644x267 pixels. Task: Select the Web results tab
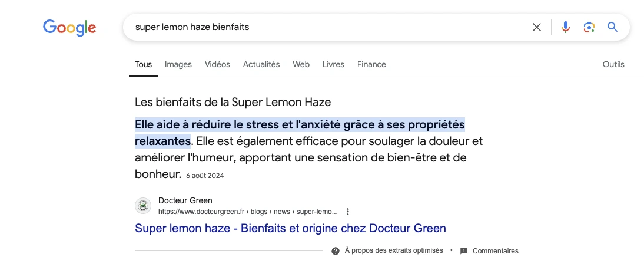(x=301, y=65)
